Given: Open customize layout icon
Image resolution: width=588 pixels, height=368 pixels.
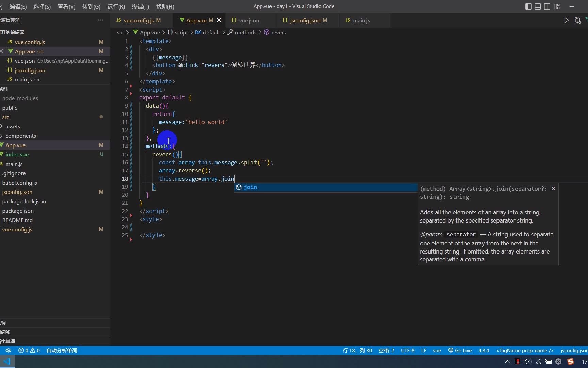Looking at the screenshot, I should [x=557, y=6].
